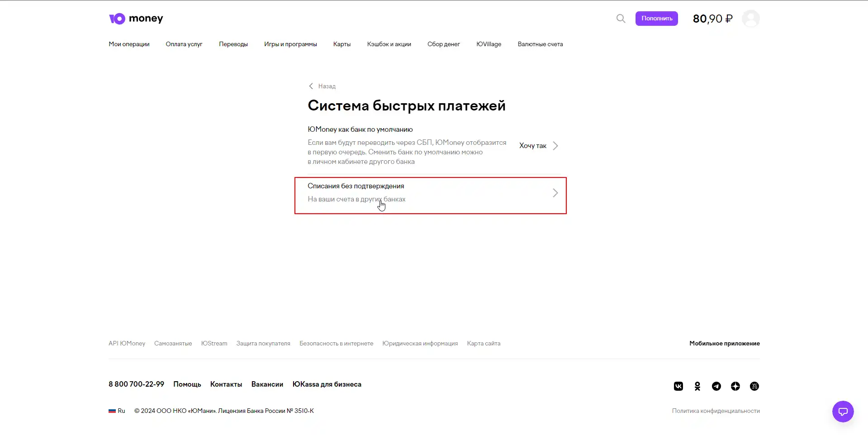Open the Telegram channel icon
Image resolution: width=868 pixels, height=436 pixels.
point(716,386)
